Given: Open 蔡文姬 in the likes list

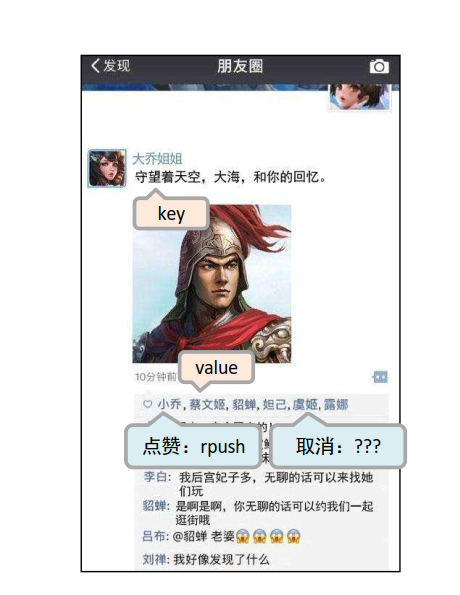Looking at the screenshot, I should point(208,405).
